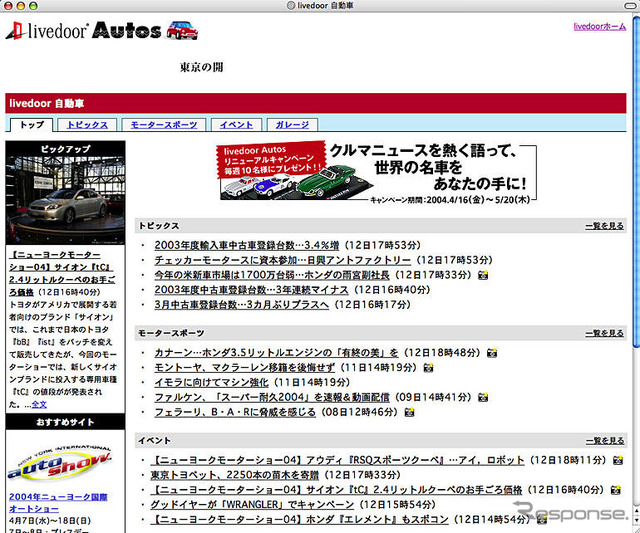Click photo icon beside the ファルケン article
Image resolution: width=640 pixels, height=533 pixels.
click(x=483, y=398)
